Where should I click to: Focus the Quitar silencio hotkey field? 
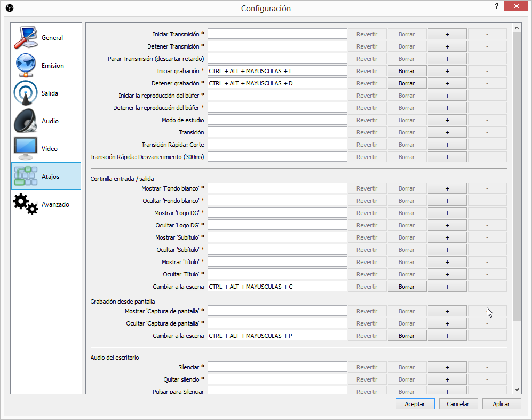coord(277,379)
